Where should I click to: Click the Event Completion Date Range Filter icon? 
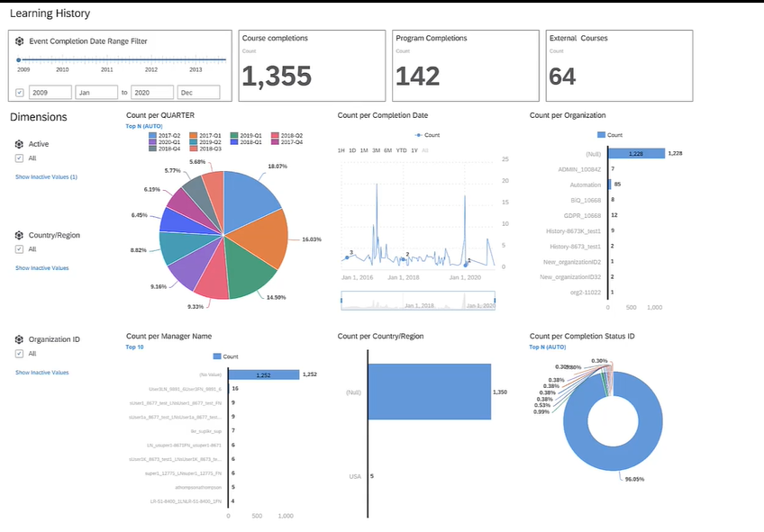click(19, 41)
